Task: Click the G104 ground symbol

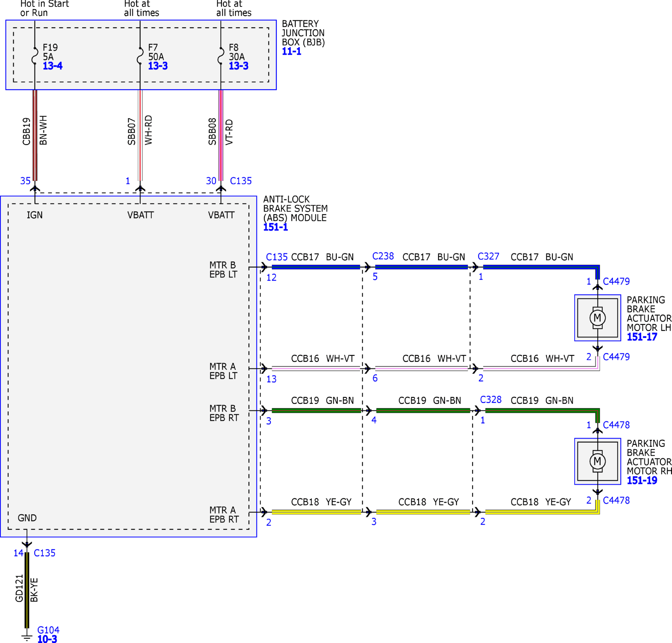Action: point(27,638)
